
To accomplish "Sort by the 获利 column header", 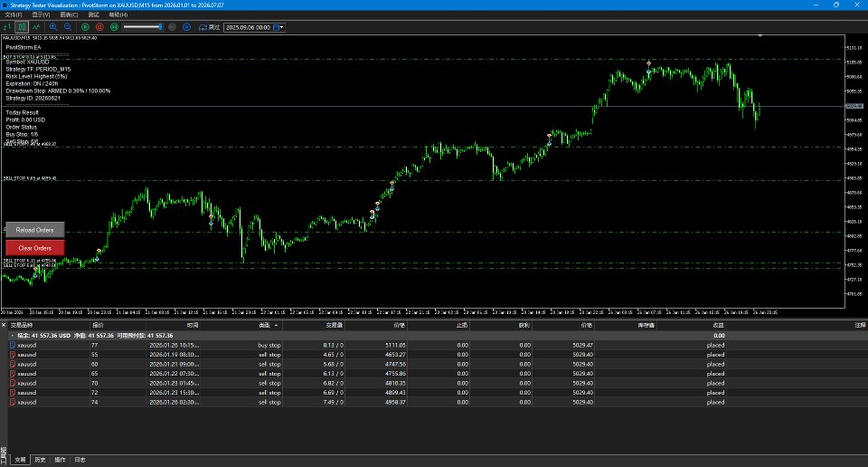I will [524, 325].
